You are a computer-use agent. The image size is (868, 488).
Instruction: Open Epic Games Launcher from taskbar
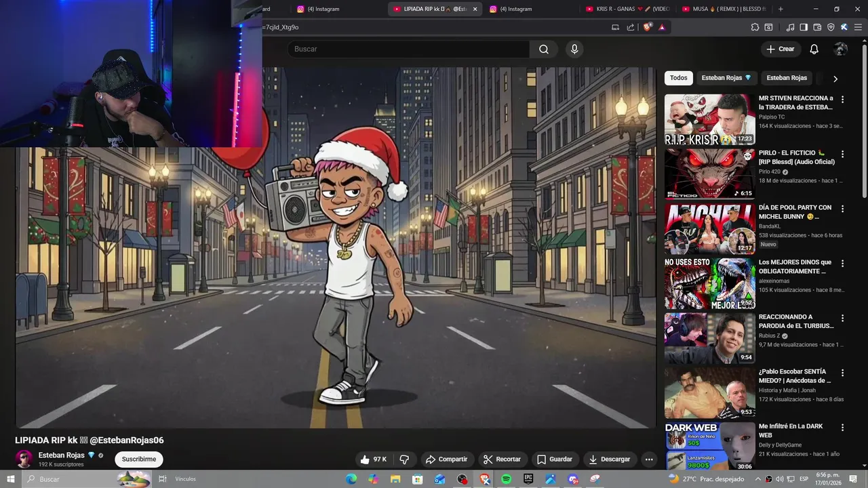[528, 479]
